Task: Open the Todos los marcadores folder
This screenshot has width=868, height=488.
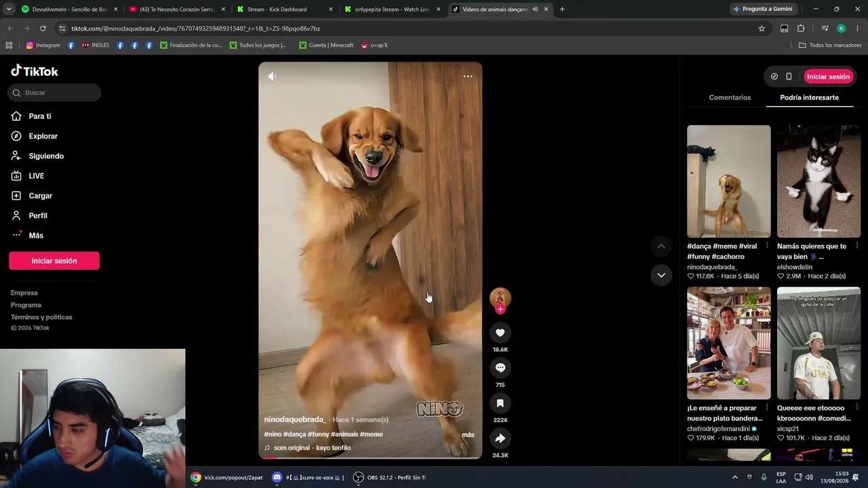Action: tap(830, 45)
